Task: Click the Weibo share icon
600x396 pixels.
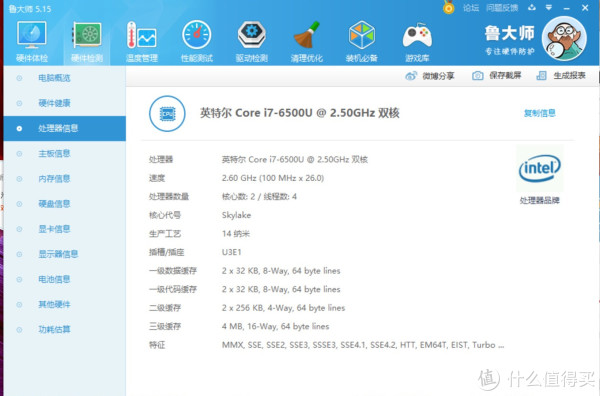Action: point(411,76)
